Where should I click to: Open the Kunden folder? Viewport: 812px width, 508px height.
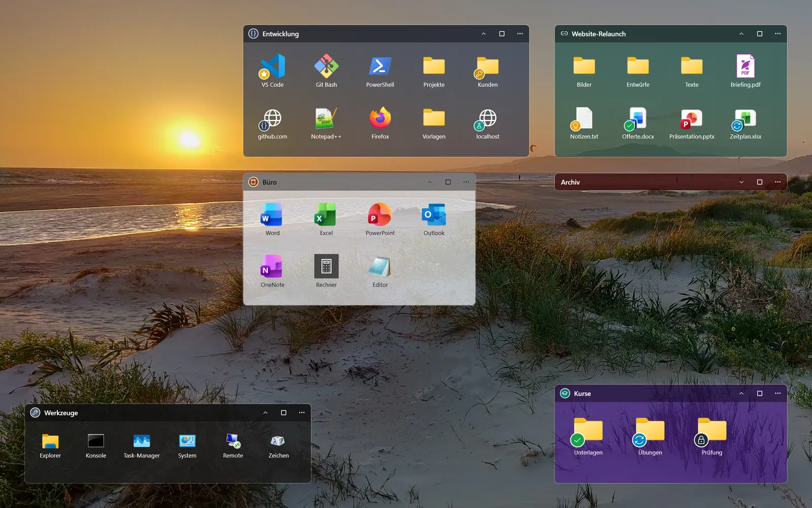point(488,71)
